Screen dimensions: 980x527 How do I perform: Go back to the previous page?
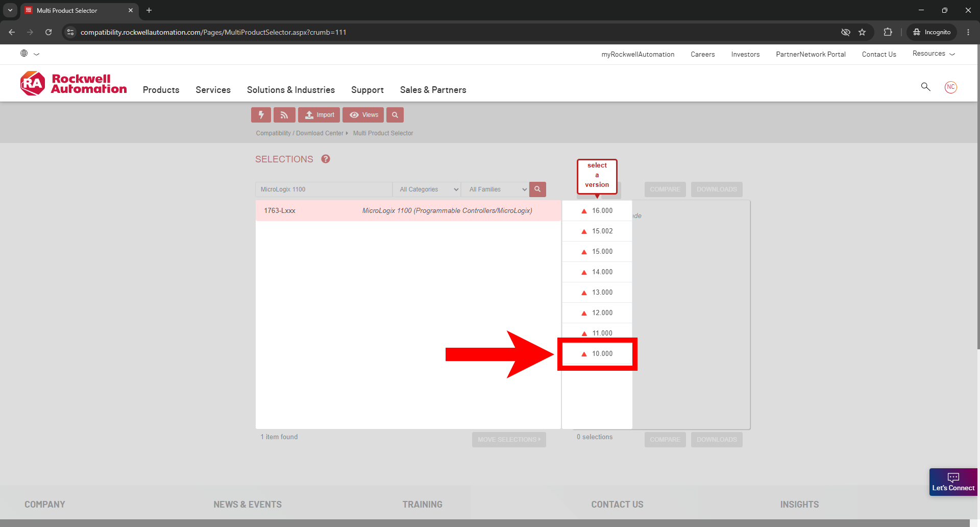pos(12,32)
